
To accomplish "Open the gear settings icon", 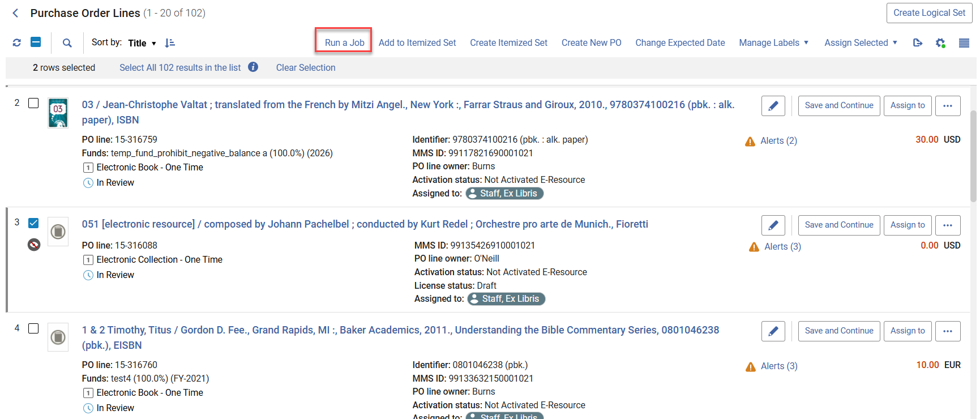I will (x=940, y=42).
